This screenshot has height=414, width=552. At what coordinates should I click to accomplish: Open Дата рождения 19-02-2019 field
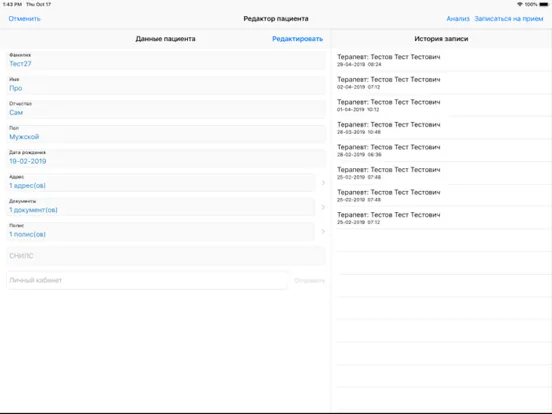166,157
